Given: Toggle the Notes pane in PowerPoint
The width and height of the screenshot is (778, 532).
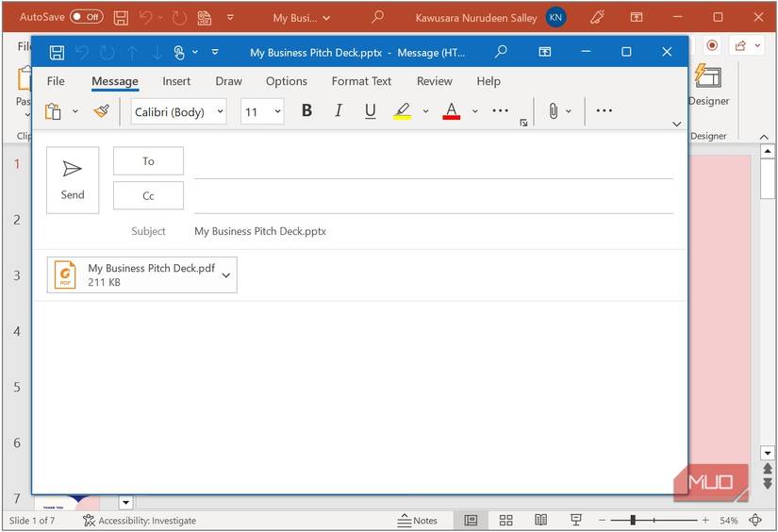Looking at the screenshot, I should point(417,521).
